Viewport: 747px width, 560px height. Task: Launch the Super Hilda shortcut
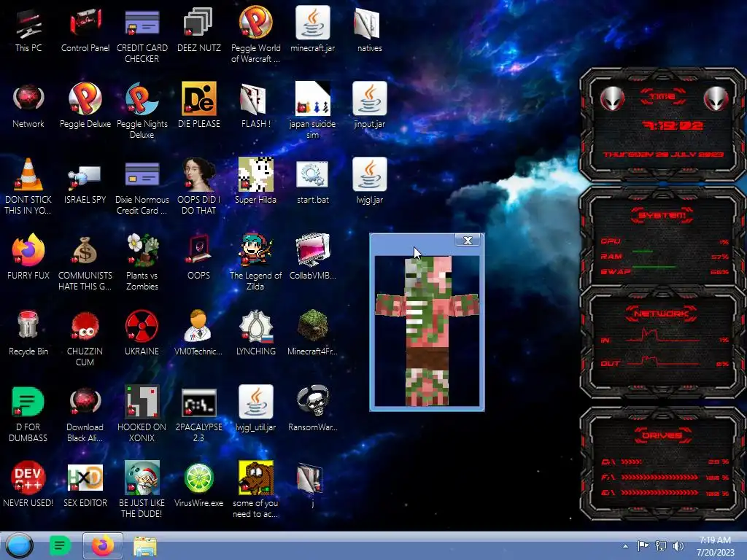[256, 182]
